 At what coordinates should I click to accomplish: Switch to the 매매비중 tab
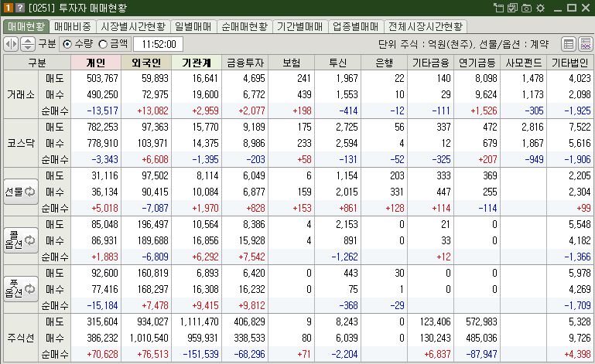point(73,26)
